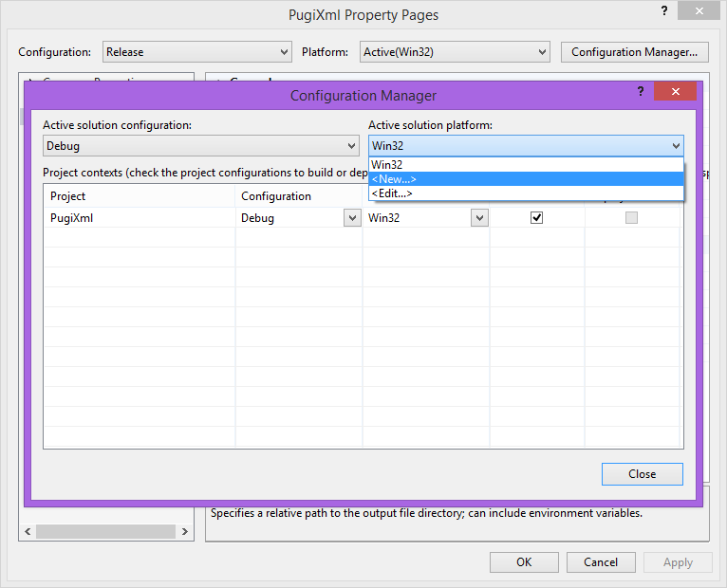Click the horizontal scrollbar thumb in Property Pages
This screenshot has height=588, width=727.
[x=105, y=531]
